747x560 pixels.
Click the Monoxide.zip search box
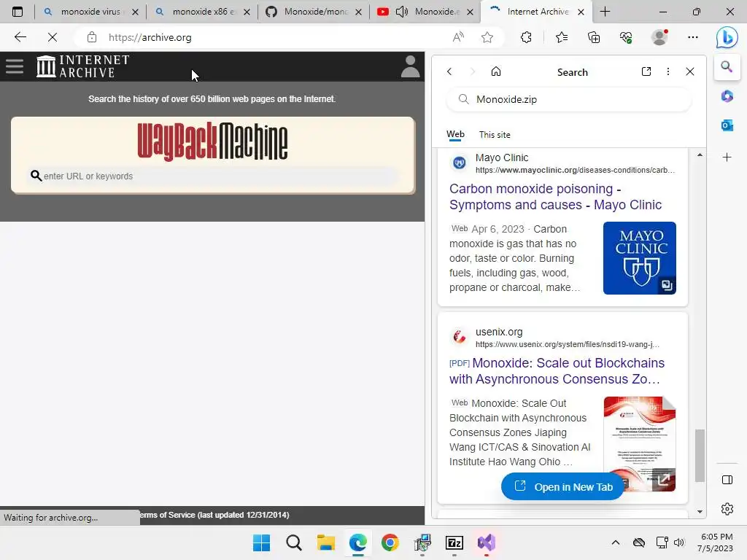[569, 99]
